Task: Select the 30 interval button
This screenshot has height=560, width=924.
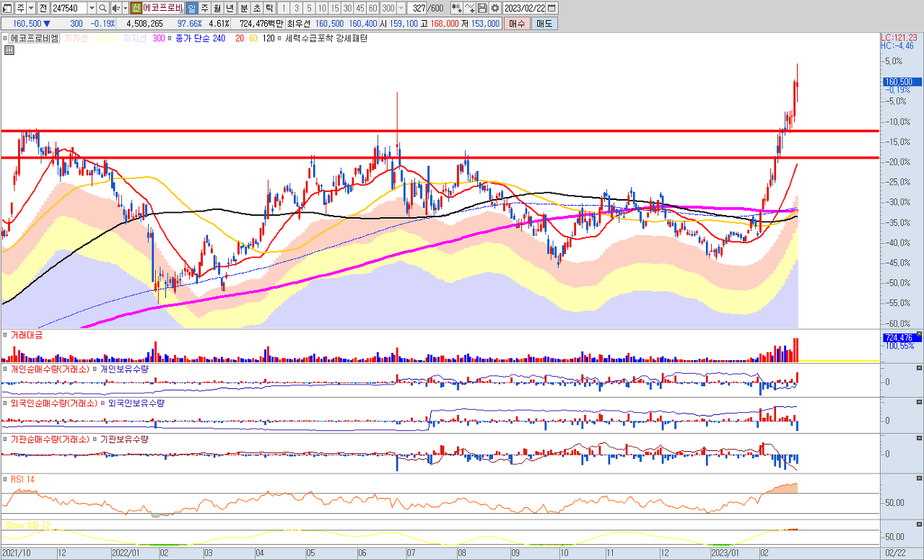Action: pos(347,8)
